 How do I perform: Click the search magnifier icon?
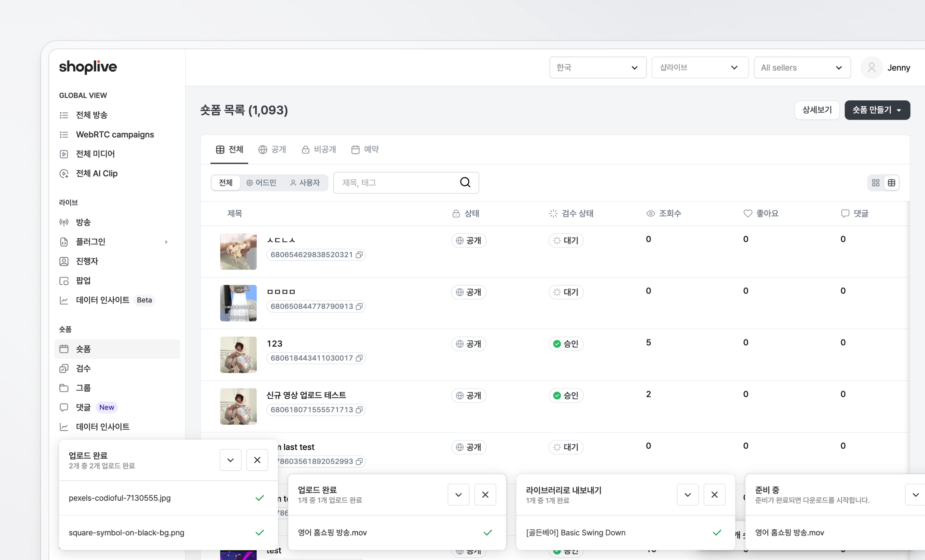[465, 183]
